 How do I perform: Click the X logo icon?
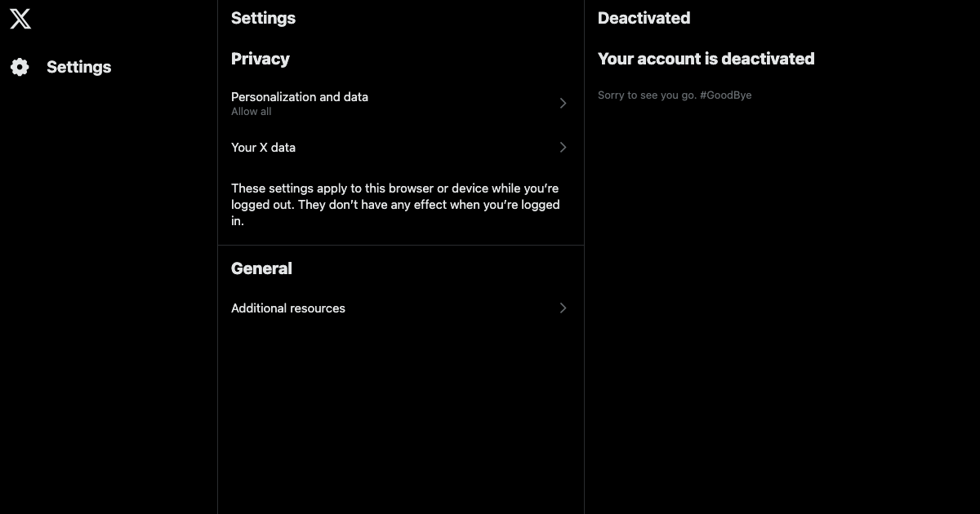tap(20, 19)
